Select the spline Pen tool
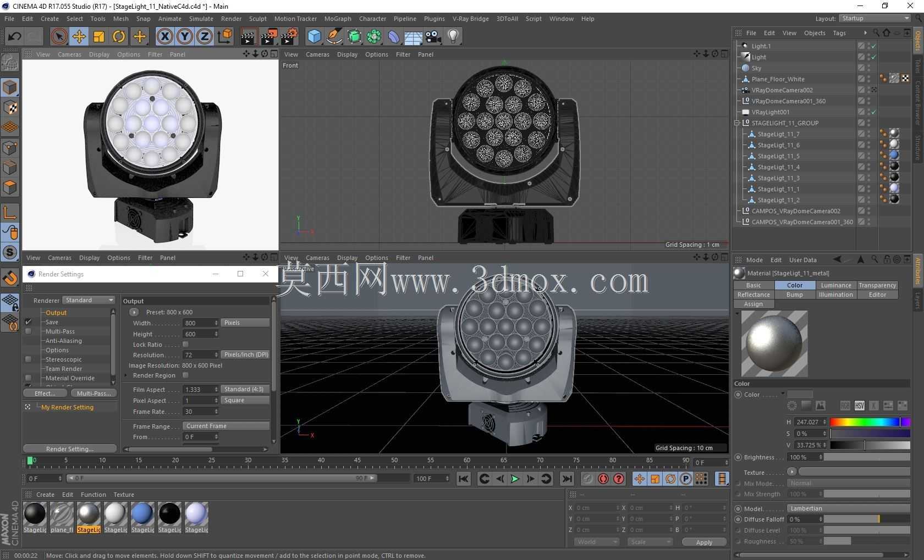Screen dimensions: 924x560 pos(334,37)
